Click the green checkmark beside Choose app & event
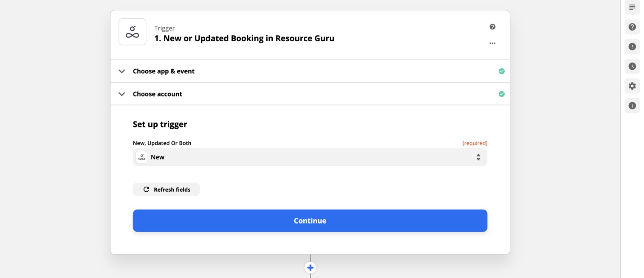This screenshot has width=644, height=278. [502, 71]
